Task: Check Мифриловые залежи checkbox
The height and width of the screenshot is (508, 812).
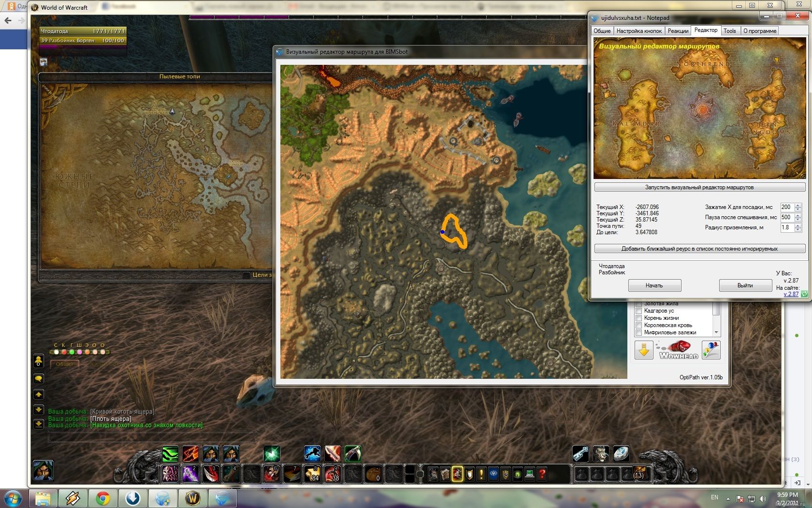Action: coord(638,332)
